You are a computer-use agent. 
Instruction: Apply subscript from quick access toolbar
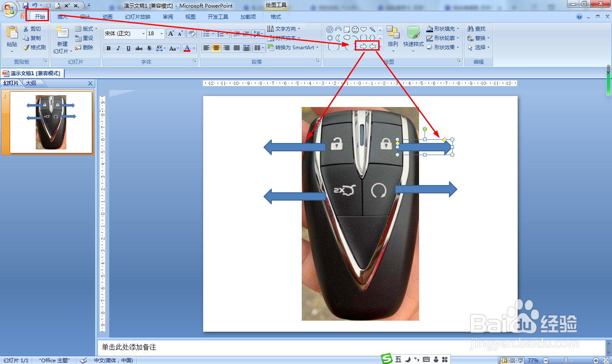click(76, 6)
